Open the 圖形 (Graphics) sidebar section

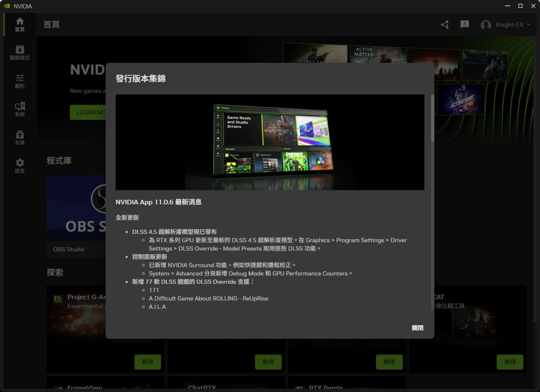(x=19, y=80)
